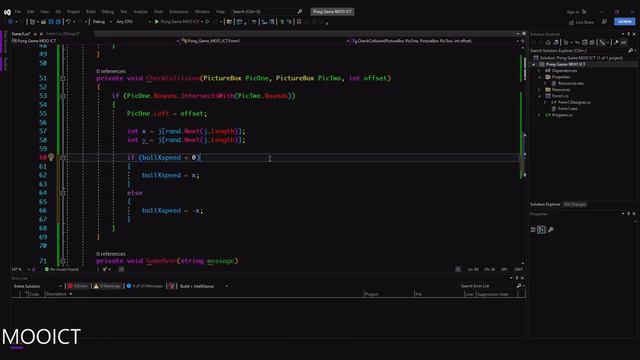Toggle the Messages filter in Error List
This screenshot has width=640, height=360.
point(144,286)
